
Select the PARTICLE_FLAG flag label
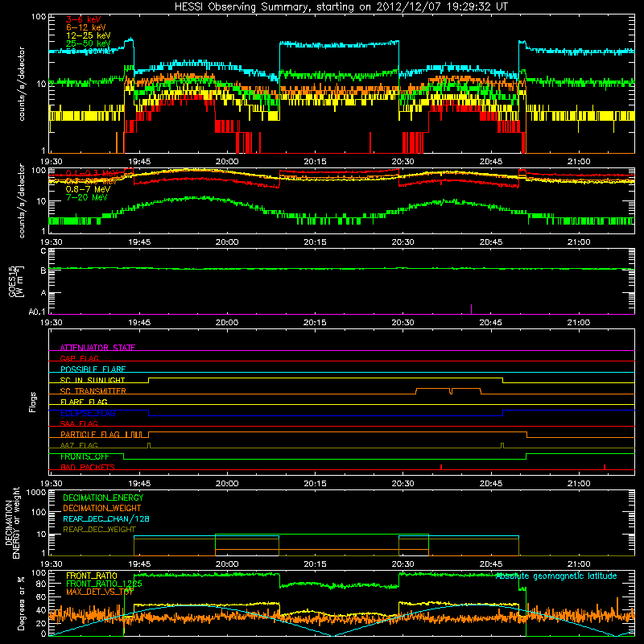[x=90, y=434]
